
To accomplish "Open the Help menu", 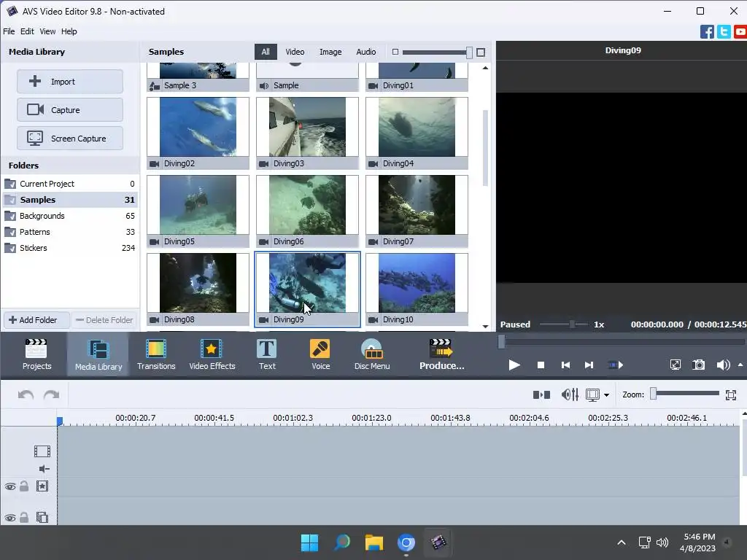I will 69,31.
